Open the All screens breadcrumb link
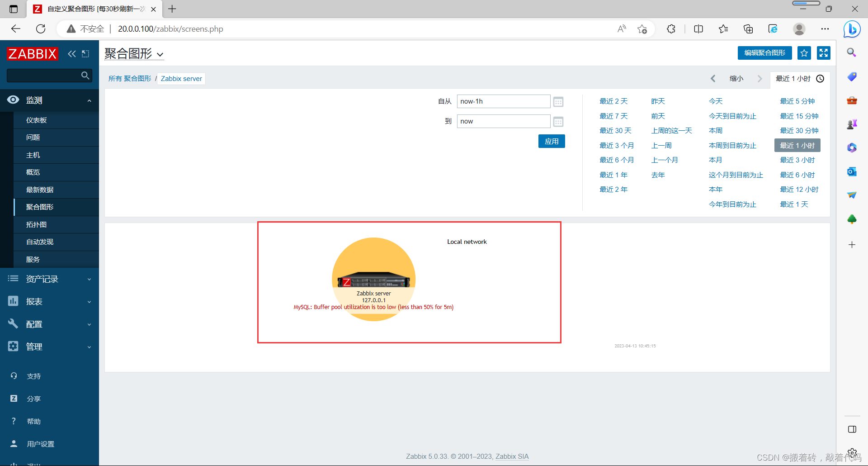868x466 pixels. (130, 79)
